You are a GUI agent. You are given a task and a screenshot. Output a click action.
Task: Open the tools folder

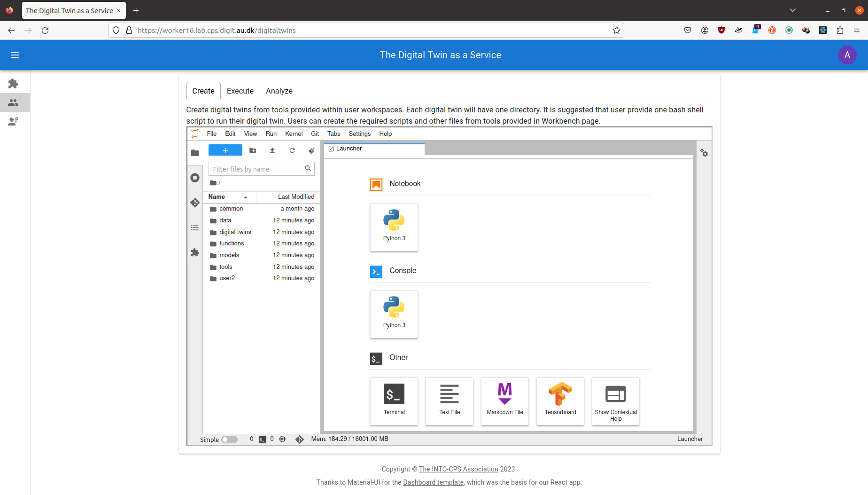[262, 267]
